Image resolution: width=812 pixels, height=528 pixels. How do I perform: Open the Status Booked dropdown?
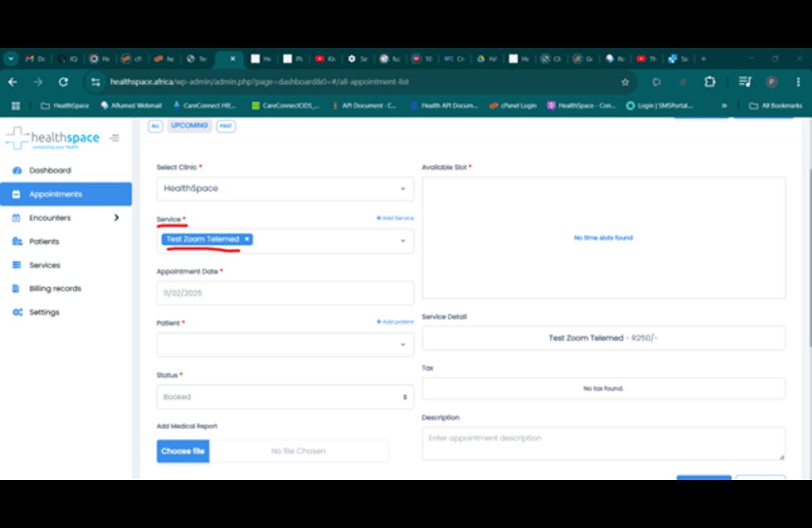pos(285,397)
